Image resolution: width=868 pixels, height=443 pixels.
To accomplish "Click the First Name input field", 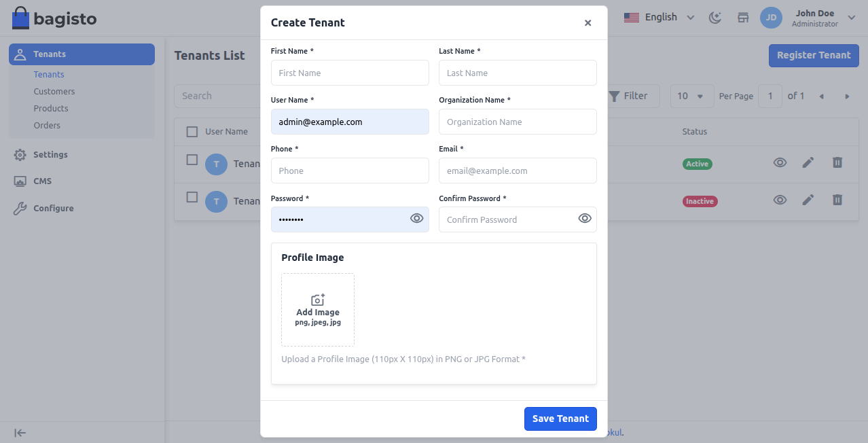I will (350, 73).
